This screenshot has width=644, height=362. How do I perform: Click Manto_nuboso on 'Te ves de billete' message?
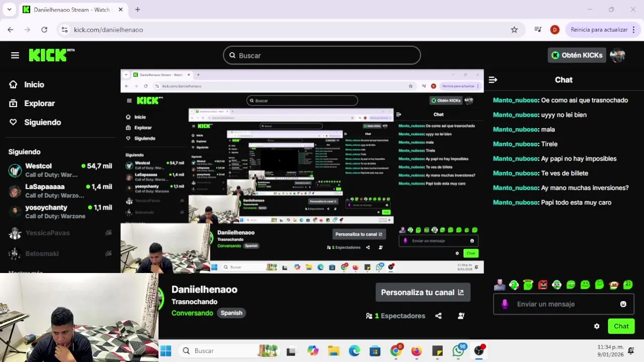[515, 173]
